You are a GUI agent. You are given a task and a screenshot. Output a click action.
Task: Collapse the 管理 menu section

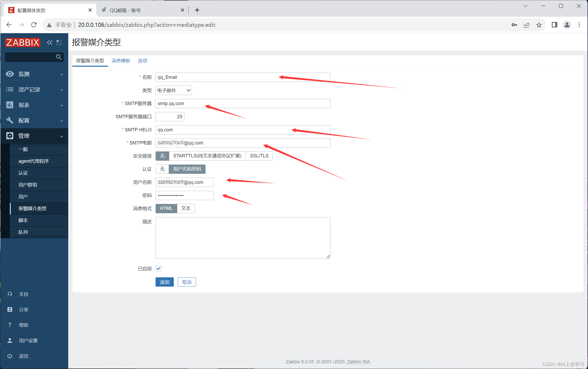point(62,136)
